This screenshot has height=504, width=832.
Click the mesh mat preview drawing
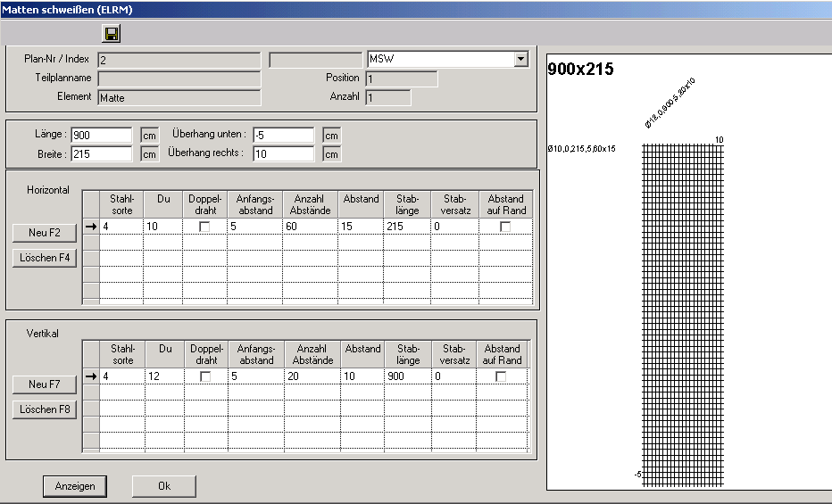point(683,312)
